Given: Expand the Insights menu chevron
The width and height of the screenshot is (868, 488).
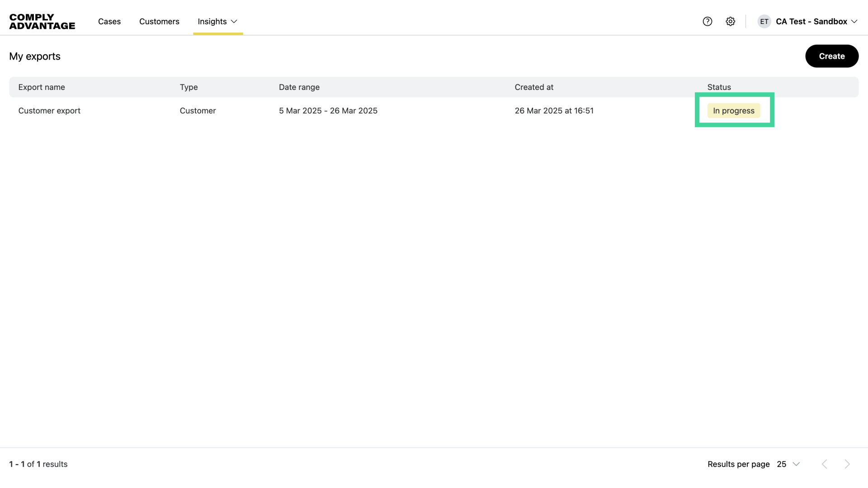Looking at the screenshot, I should [x=234, y=22].
